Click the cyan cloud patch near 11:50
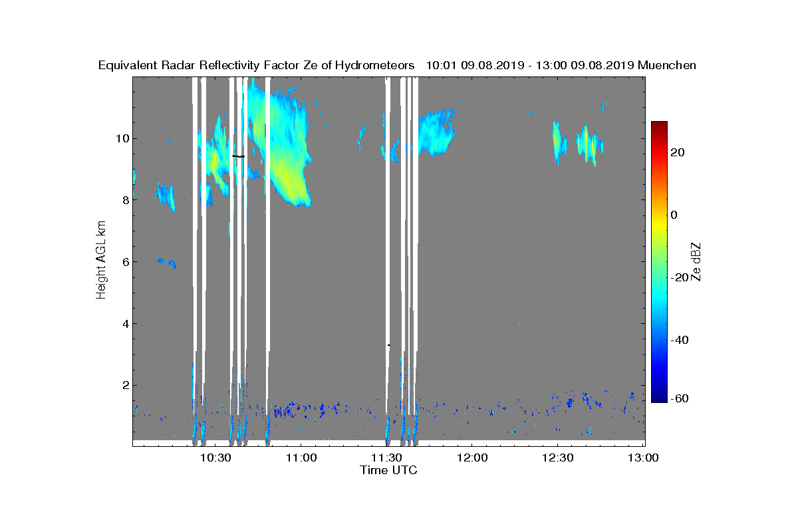 click(436, 133)
